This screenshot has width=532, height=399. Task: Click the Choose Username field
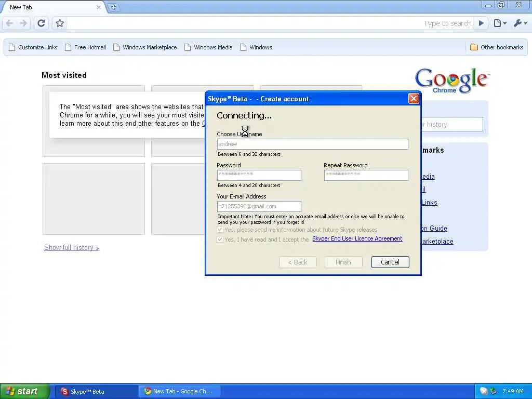(312, 144)
